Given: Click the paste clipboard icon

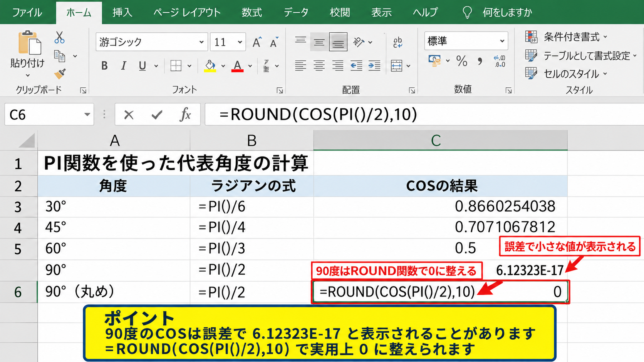Looking at the screenshot, I should tap(30, 43).
